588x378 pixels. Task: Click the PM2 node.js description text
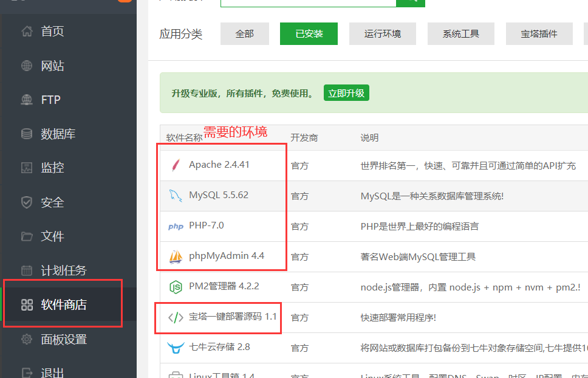point(471,287)
